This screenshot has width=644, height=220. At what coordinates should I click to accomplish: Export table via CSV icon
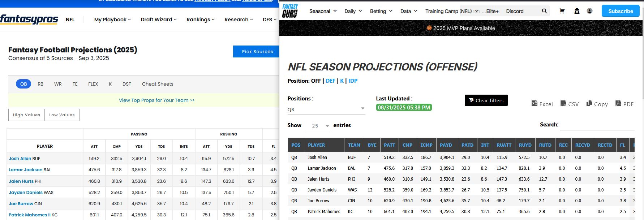[570, 104]
